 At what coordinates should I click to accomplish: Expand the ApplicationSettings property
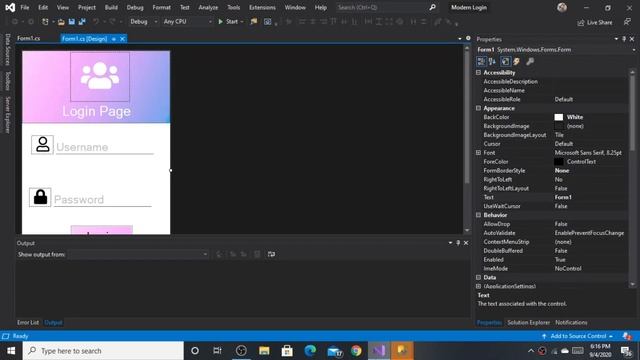478,286
